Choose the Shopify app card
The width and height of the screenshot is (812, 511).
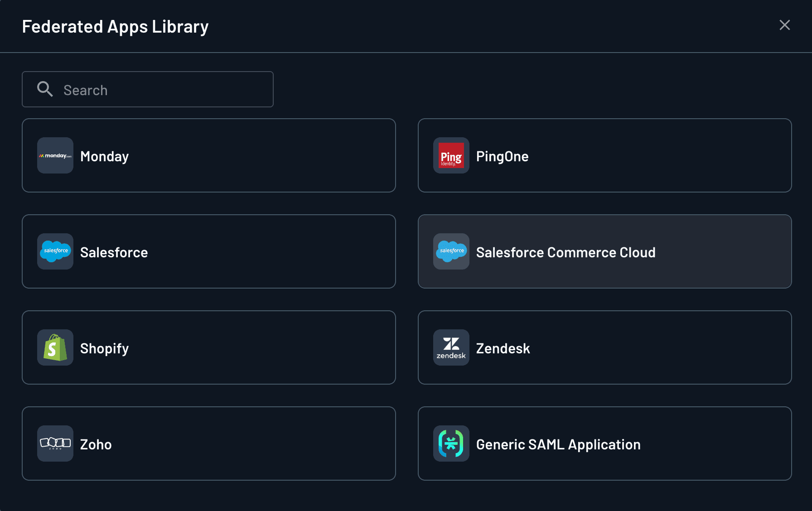click(x=208, y=347)
